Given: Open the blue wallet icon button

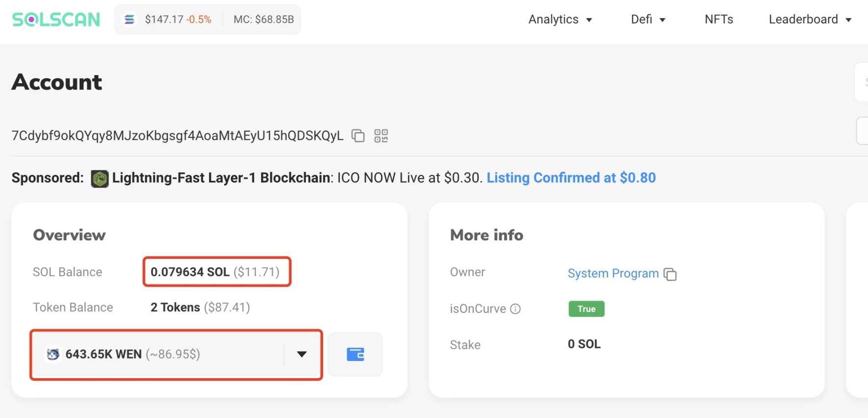Looking at the screenshot, I should click(x=355, y=354).
